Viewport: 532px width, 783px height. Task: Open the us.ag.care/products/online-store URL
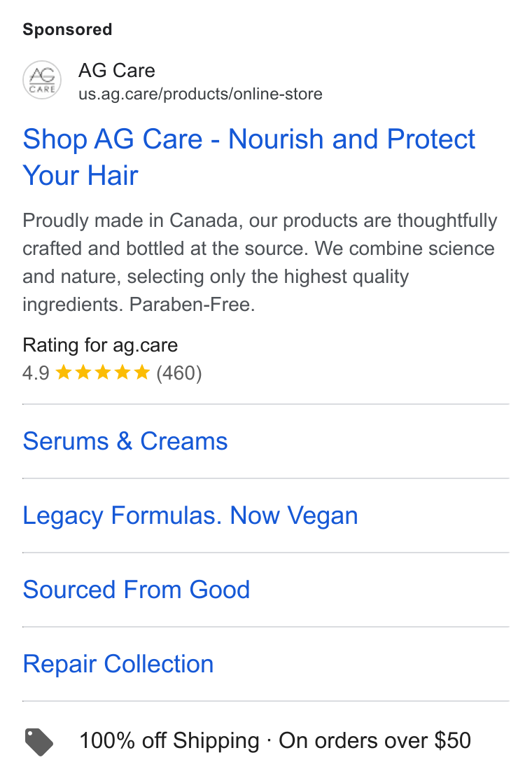tap(200, 94)
